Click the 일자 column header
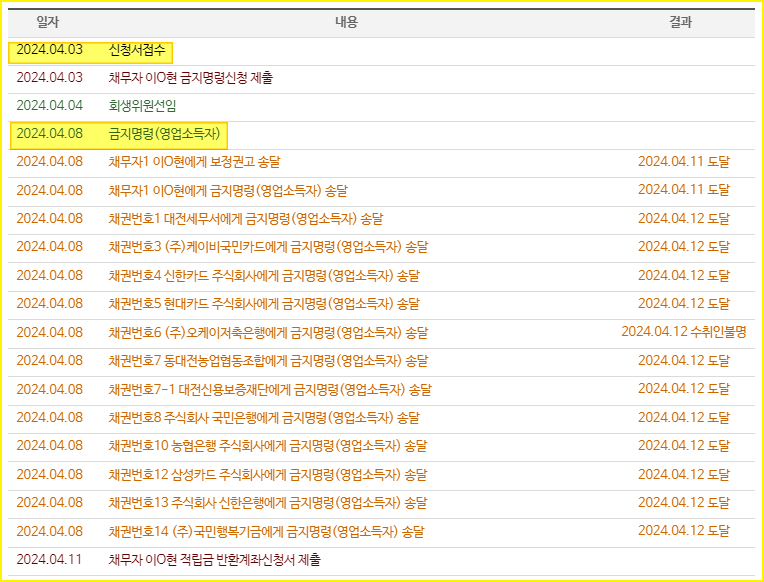This screenshot has width=764, height=582. coord(47,22)
